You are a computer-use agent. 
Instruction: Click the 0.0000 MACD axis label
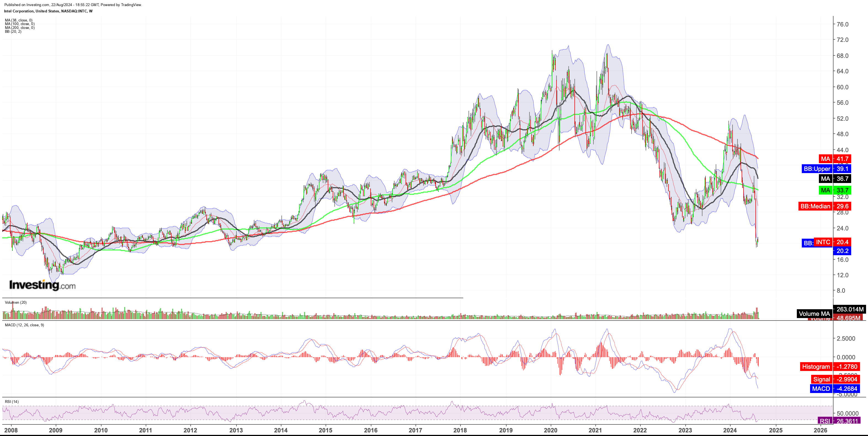click(846, 357)
